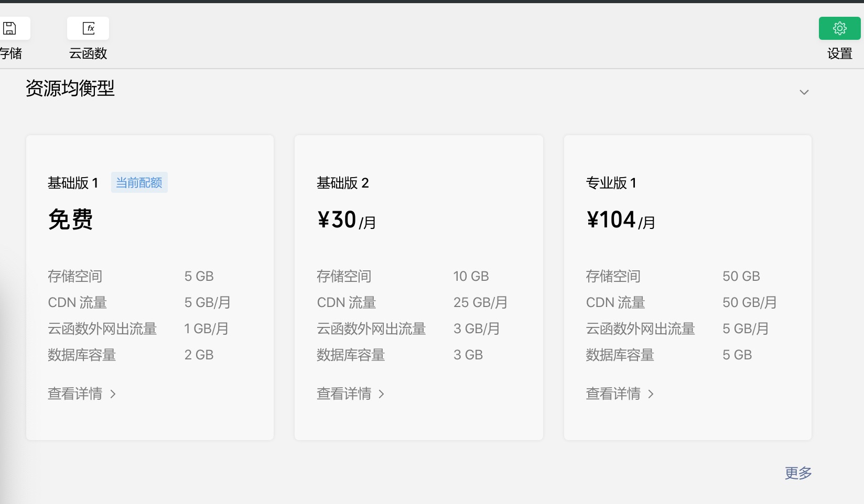The image size is (864, 504).
Task: Click the 存储 storage icon
Action: click(x=12, y=28)
